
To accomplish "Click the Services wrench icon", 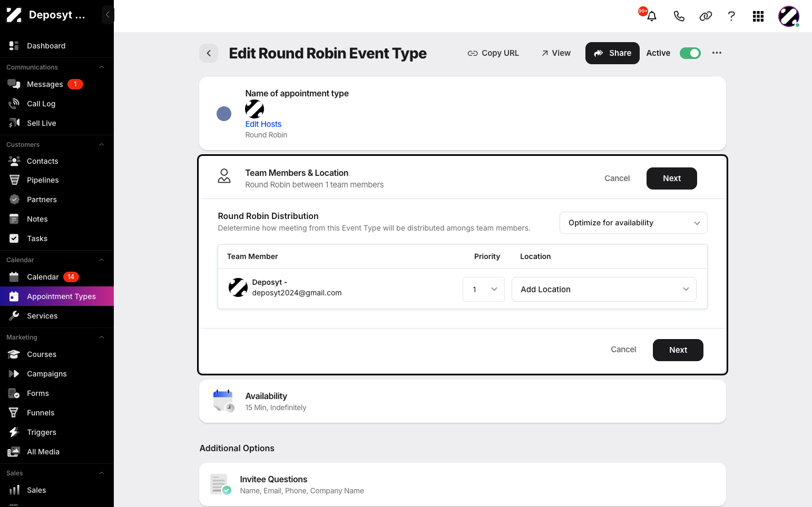I will (x=14, y=316).
